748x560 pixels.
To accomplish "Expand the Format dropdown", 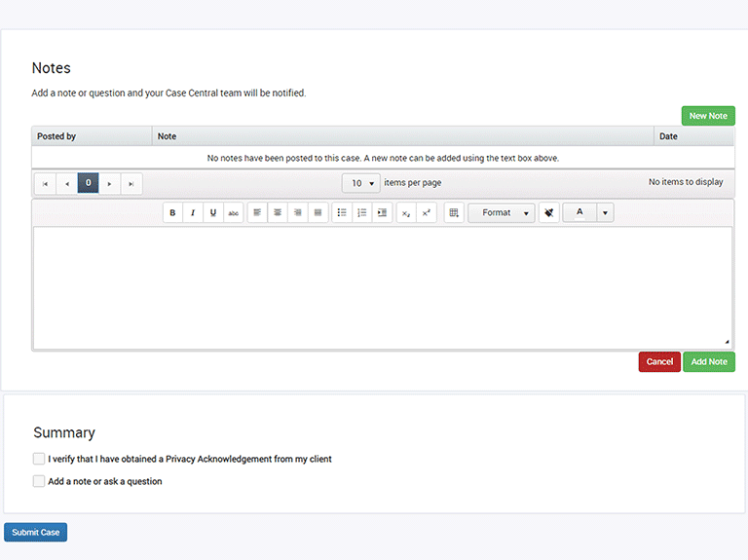I will [502, 212].
